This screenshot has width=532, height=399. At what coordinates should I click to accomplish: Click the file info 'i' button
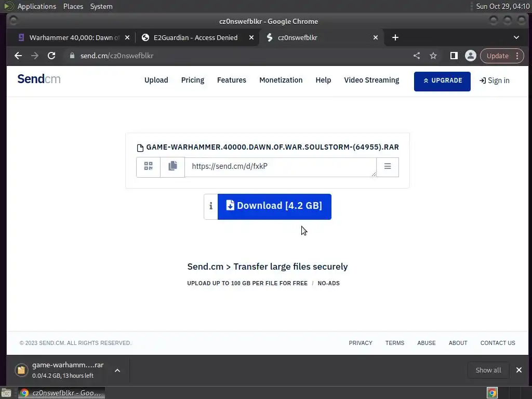[x=211, y=206]
